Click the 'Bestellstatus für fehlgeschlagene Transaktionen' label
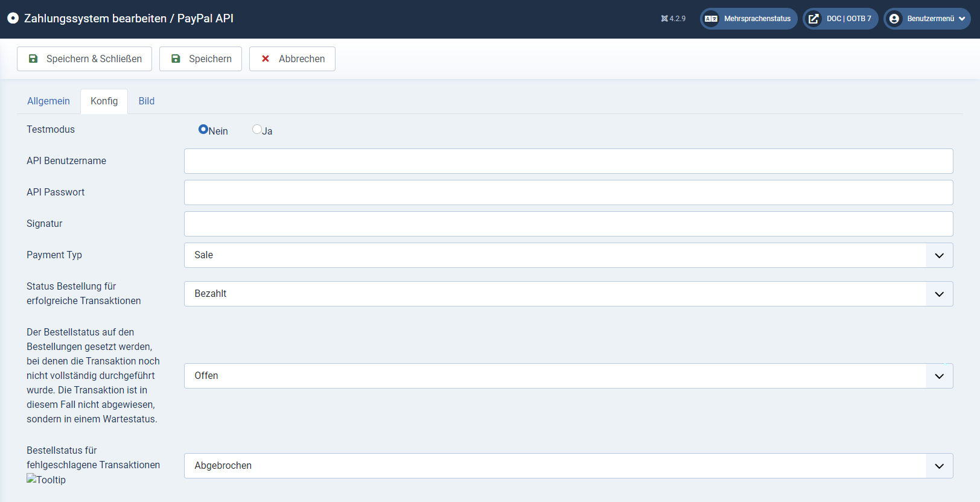 coord(94,457)
